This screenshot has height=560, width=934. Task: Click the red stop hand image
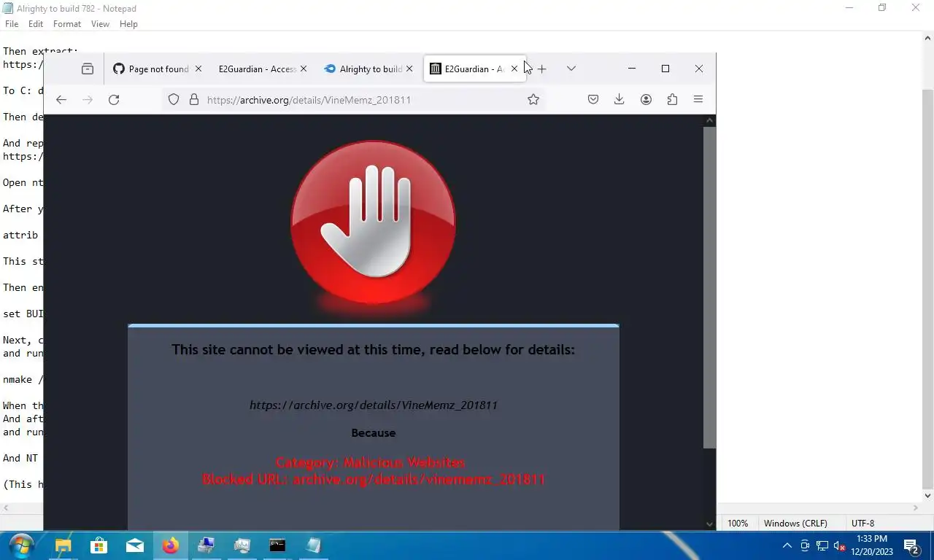[374, 223]
